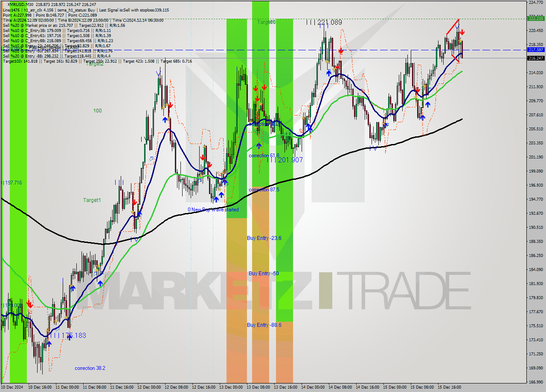Viewport: 546px width, 392px height.
Task: Click the '175.183' wave label
Action: (x=69, y=336)
